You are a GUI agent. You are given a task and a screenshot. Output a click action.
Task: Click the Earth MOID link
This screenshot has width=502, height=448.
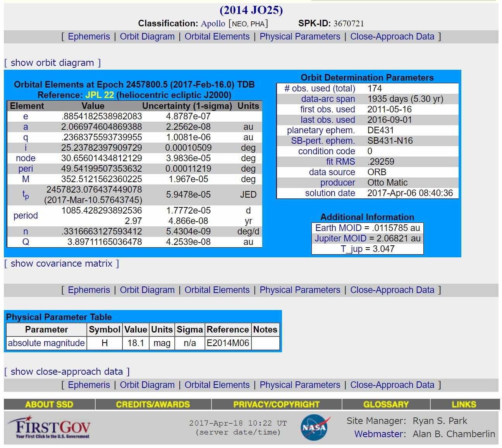(x=338, y=228)
